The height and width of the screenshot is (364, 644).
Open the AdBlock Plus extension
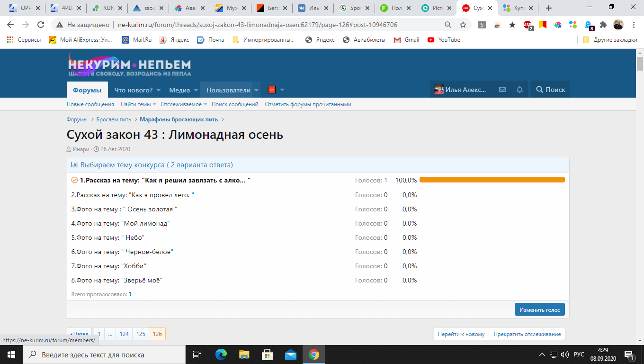click(528, 25)
